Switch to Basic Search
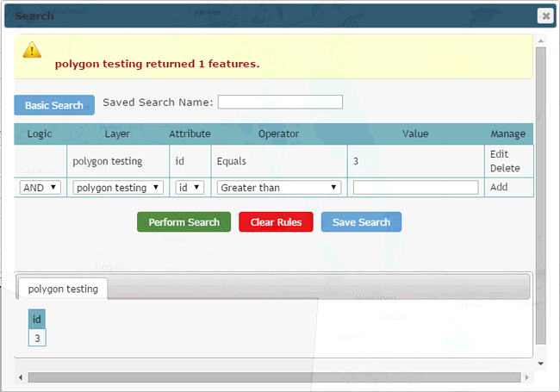The height and width of the screenshot is (392, 560). click(54, 105)
